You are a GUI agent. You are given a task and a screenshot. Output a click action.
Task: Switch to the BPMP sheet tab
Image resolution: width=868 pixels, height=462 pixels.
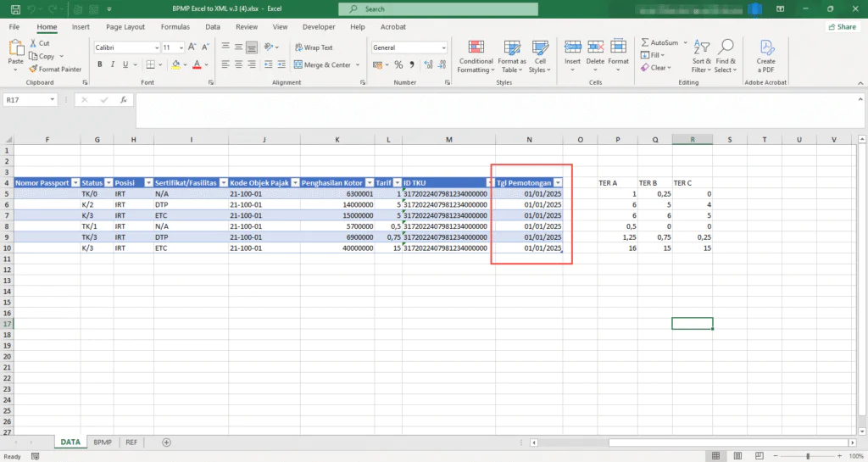point(103,443)
